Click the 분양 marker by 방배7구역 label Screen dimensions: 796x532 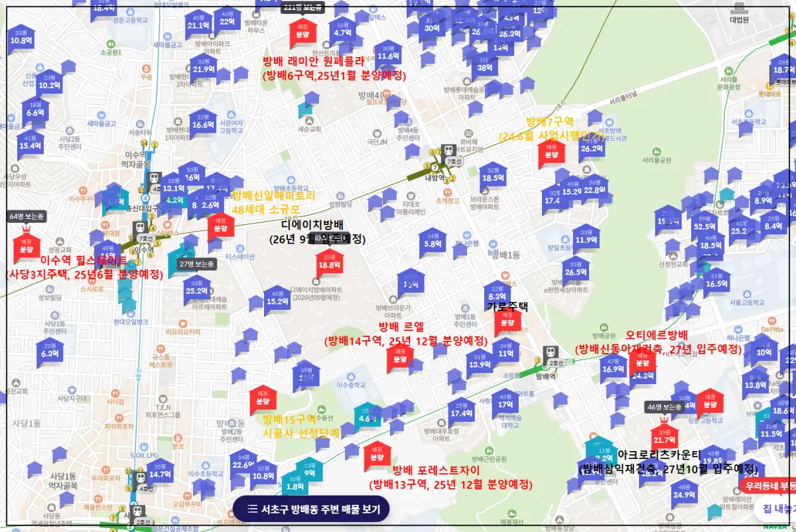(551, 153)
